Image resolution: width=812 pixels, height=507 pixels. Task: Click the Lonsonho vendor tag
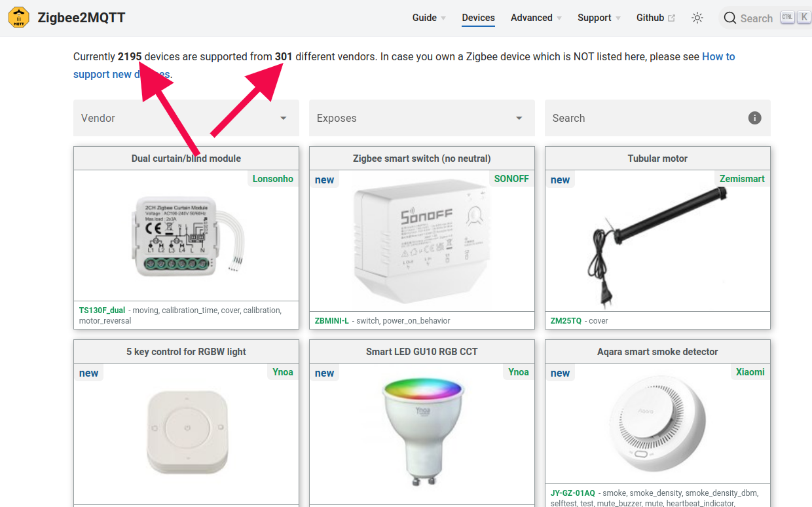[273, 179]
